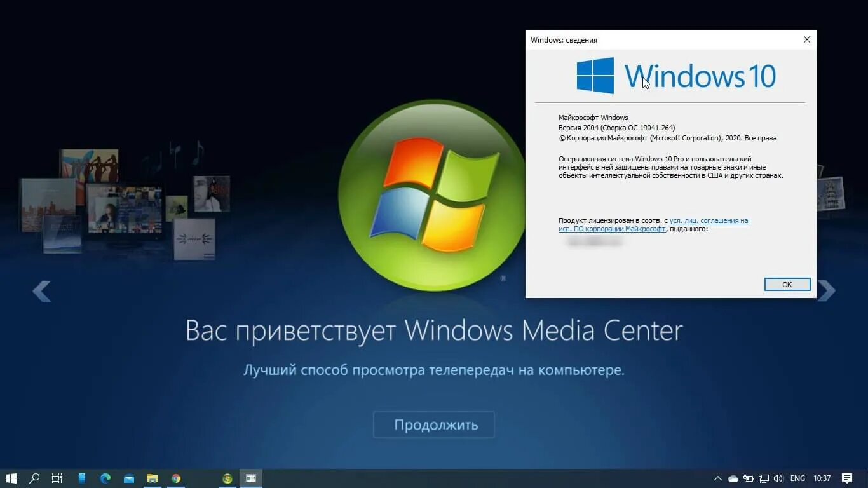Image resolution: width=868 pixels, height=488 pixels.
Task: Switch keyboard language via ENG indicator
Action: [797, 478]
